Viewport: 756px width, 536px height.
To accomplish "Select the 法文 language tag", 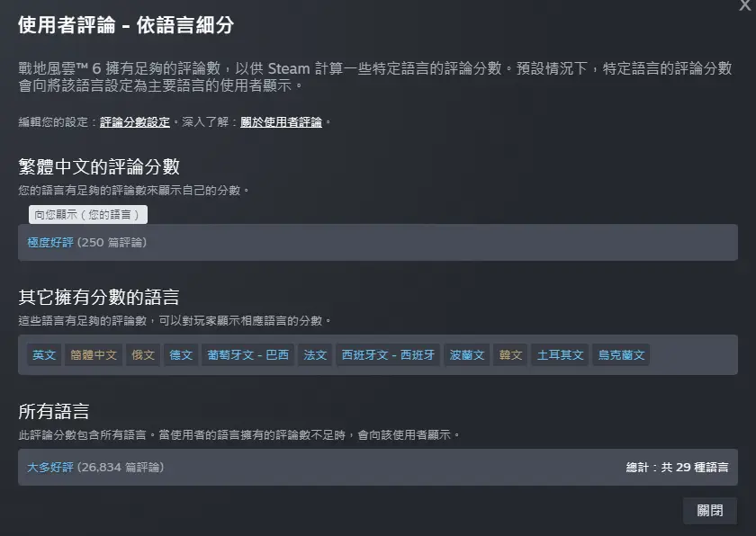I will click(314, 354).
